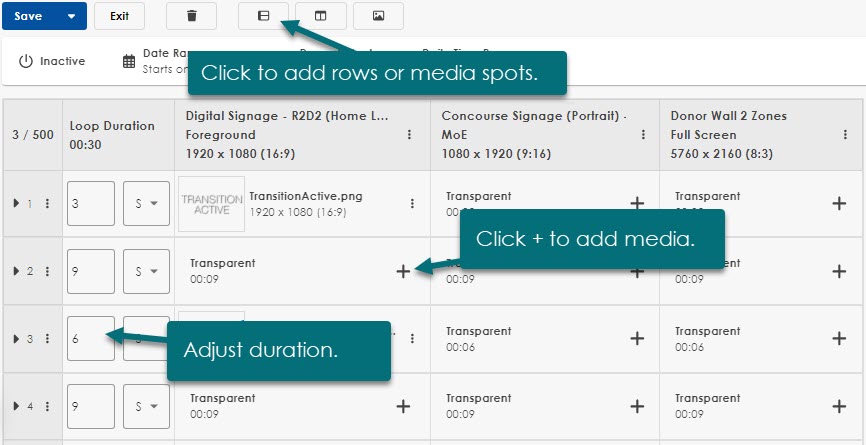Screen dimensions: 866x445
Task: Add media to Donor Wall row 1
Action: (838, 203)
